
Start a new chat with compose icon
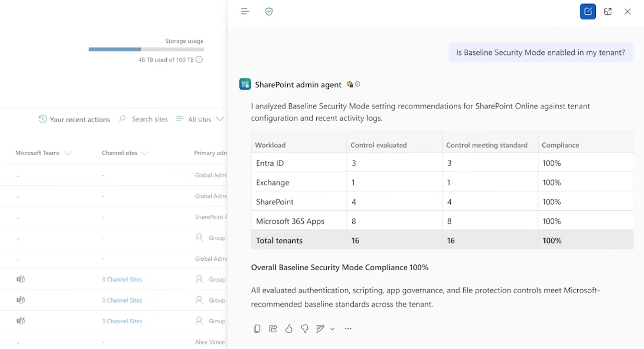pyautogui.click(x=588, y=11)
